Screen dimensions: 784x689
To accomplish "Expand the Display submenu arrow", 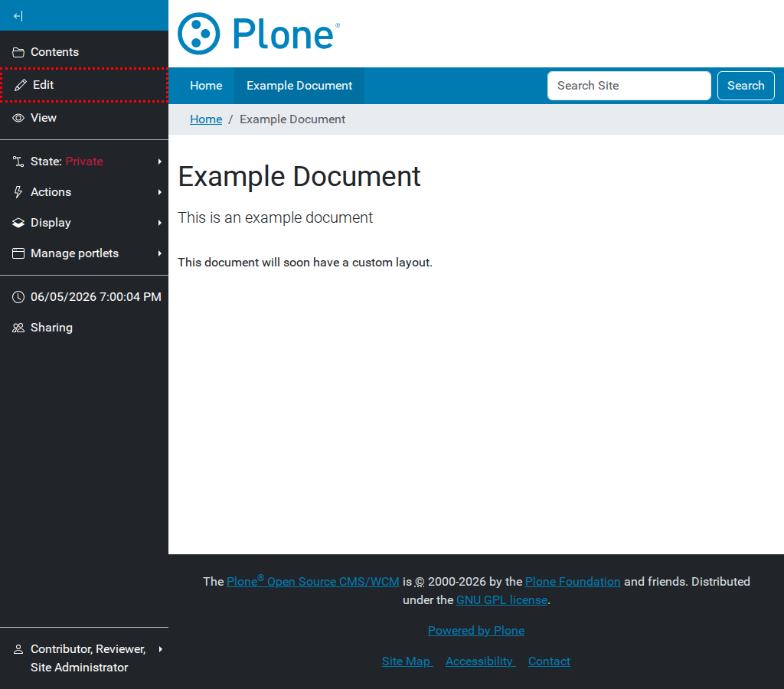I will 159,223.
